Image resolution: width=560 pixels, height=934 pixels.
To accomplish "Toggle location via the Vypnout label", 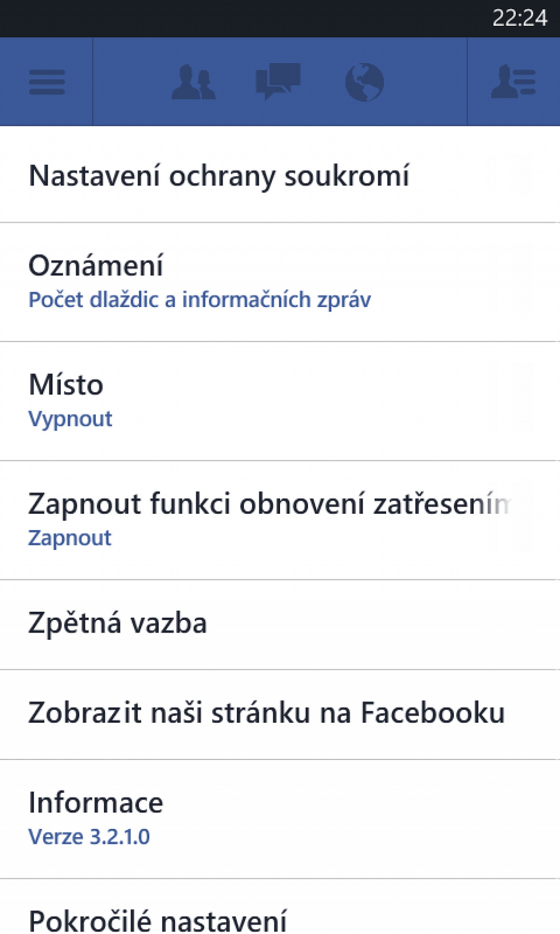I will coord(70,419).
